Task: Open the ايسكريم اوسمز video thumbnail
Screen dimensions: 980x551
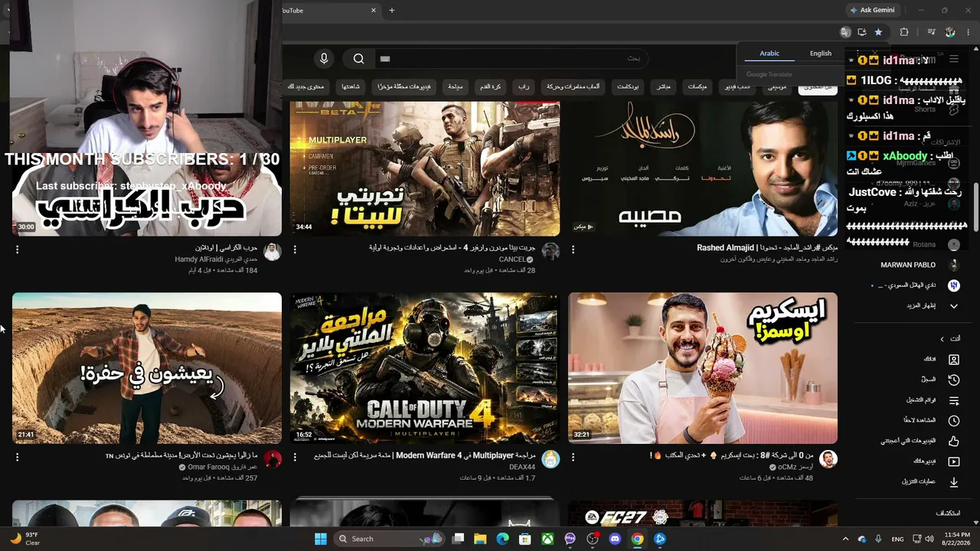Action: 703,368
